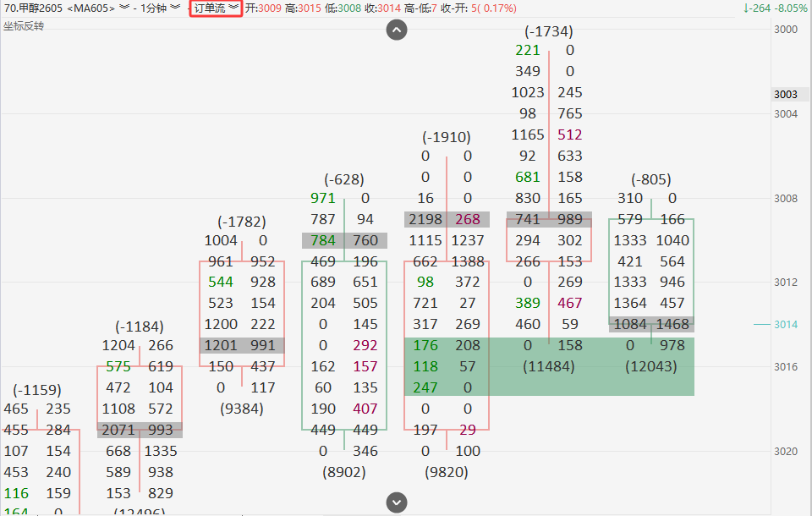
Task: Toggle 坐标反转 axis inversion
Action: tap(24, 26)
